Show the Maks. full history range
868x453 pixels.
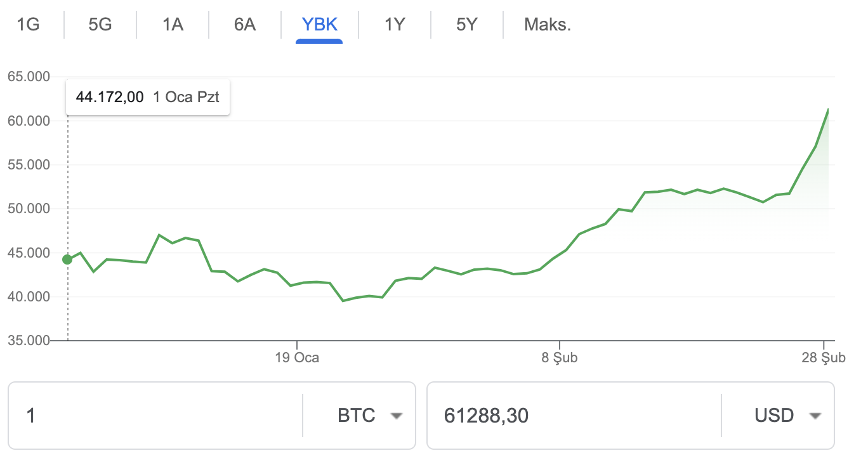pos(548,25)
